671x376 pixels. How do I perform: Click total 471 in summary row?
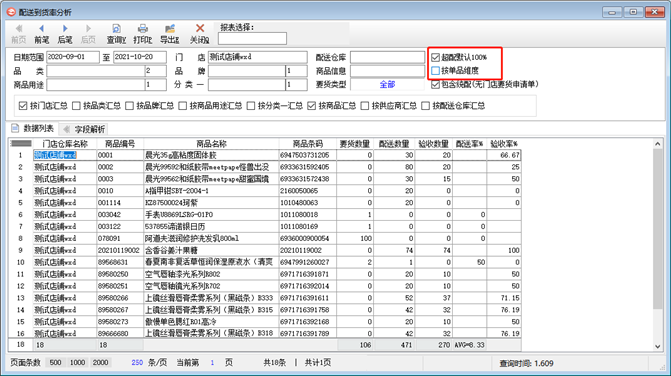(x=394, y=345)
